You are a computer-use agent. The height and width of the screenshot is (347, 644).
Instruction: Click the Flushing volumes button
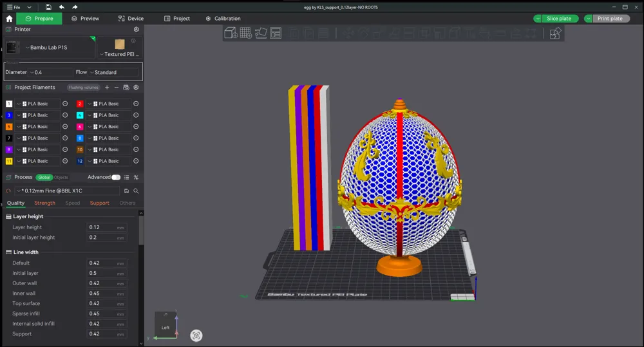point(83,88)
